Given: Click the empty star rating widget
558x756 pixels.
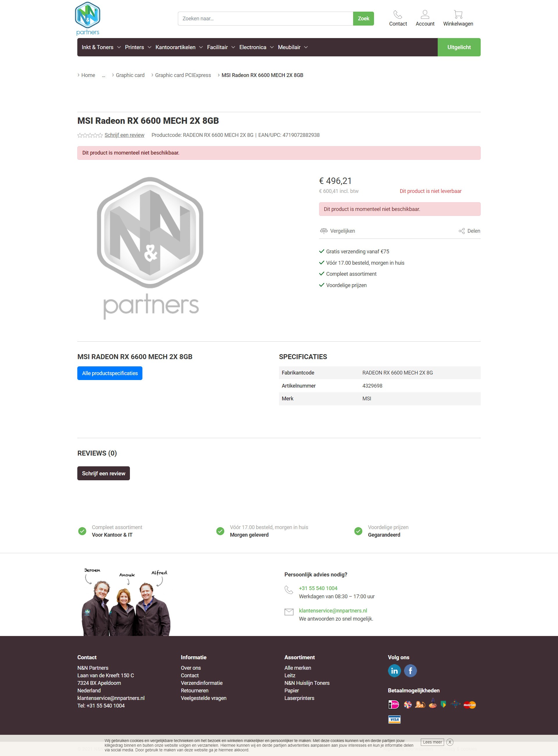Looking at the screenshot, I should (90, 135).
